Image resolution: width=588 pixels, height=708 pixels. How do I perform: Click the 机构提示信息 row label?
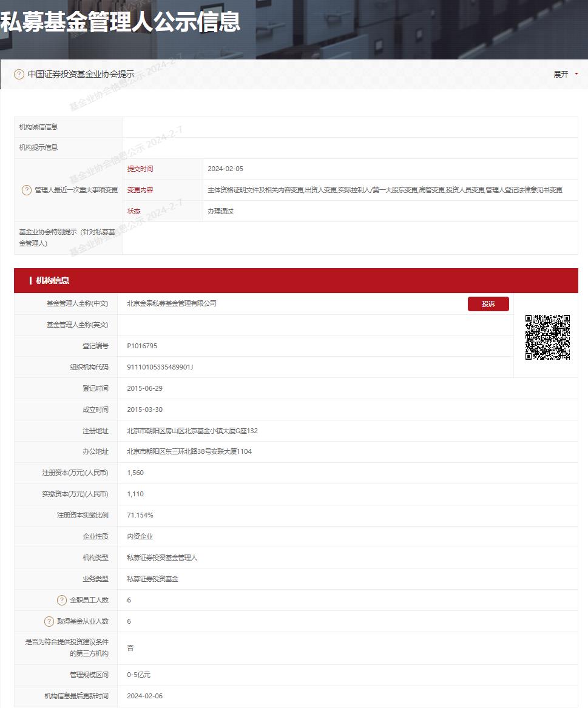38,147
